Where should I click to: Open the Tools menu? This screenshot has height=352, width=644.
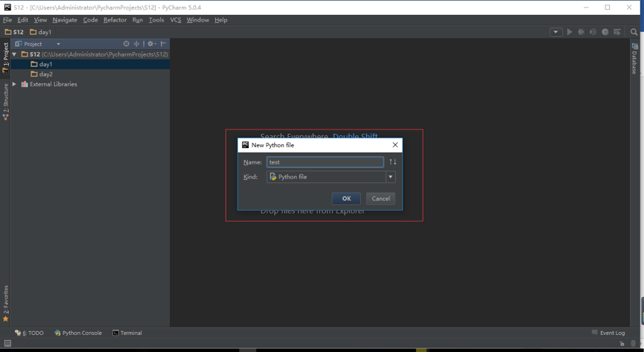[156, 19]
